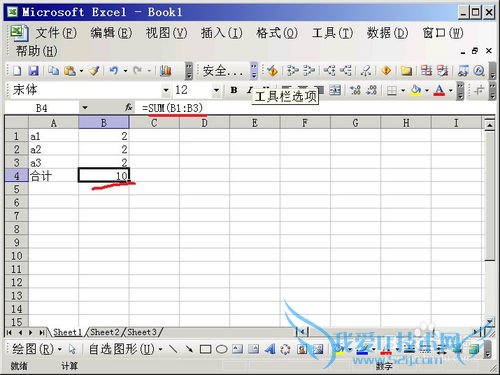Switch to the Sheet3 tab
Viewport: 500px width, 375px height.
(x=142, y=332)
